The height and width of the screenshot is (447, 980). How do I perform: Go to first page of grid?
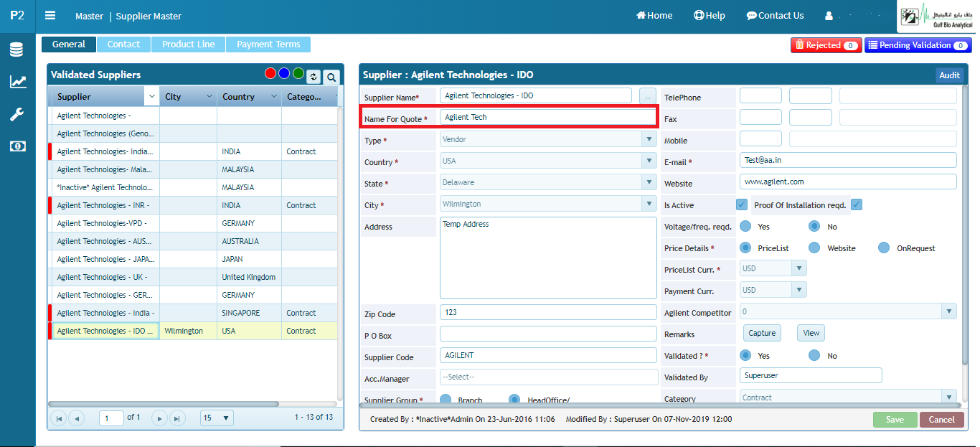click(x=59, y=418)
